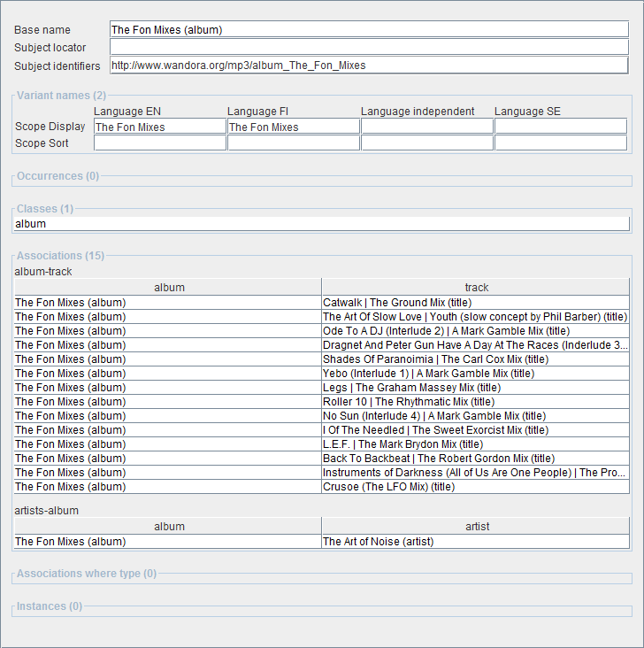This screenshot has width=644, height=648.
Task: Click the 'Occurrences (0)' section title
Action: (x=57, y=176)
